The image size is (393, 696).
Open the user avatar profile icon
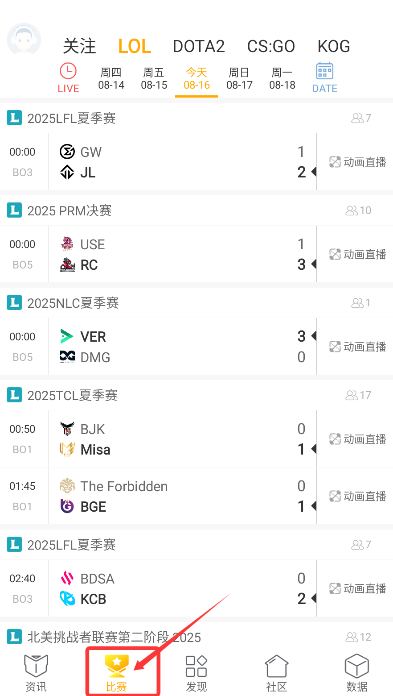coord(24,40)
